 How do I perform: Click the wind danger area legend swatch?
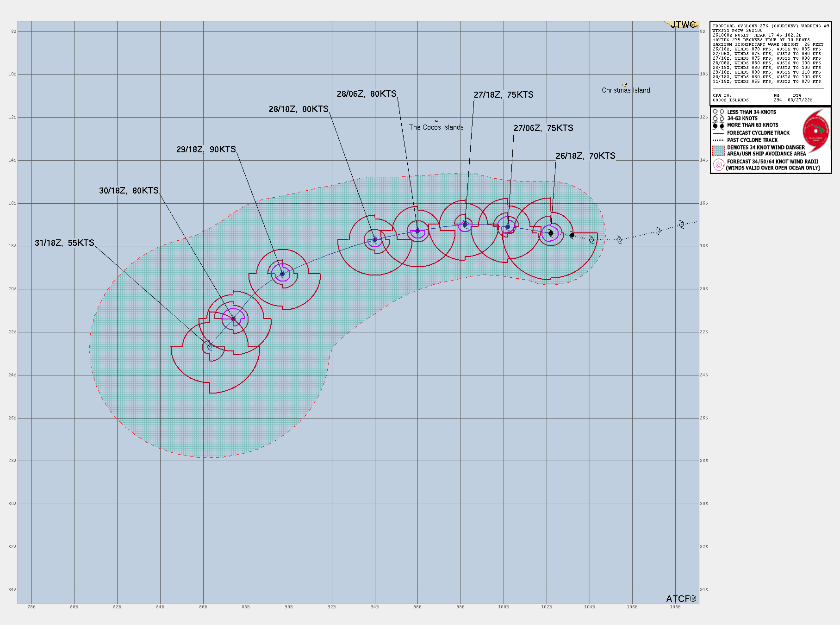(x=718, y=150)
